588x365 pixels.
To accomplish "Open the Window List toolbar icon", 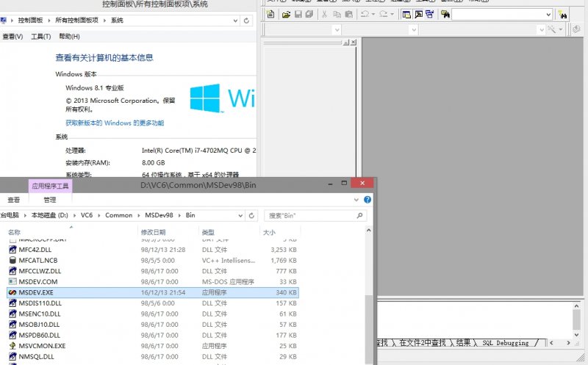I will (430, 14).
